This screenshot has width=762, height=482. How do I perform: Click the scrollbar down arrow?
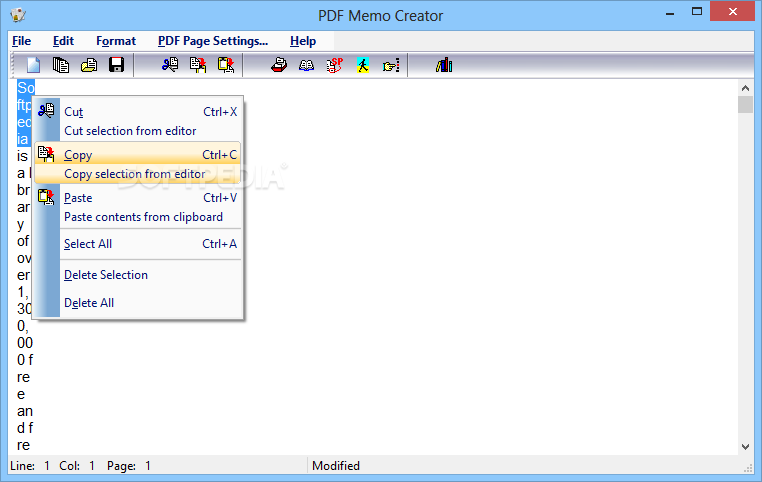pos(745,447)
